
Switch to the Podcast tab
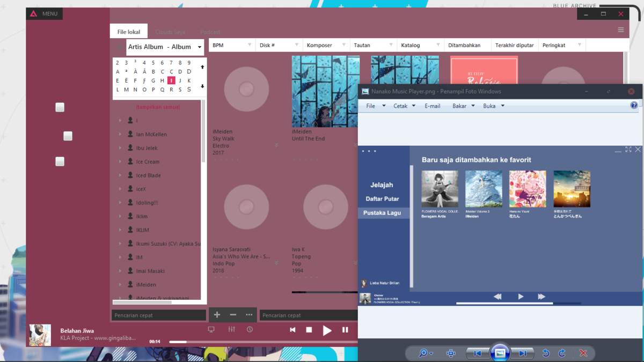210,32
